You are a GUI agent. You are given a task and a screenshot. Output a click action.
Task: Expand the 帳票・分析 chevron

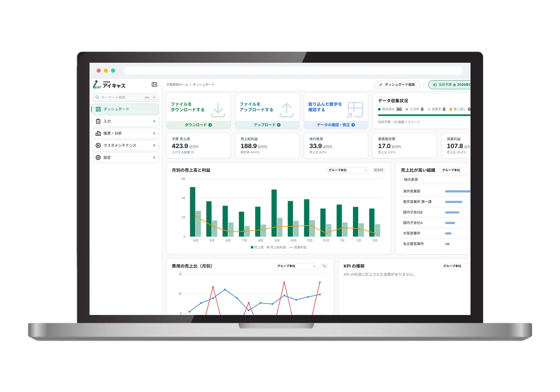[154, 133]
